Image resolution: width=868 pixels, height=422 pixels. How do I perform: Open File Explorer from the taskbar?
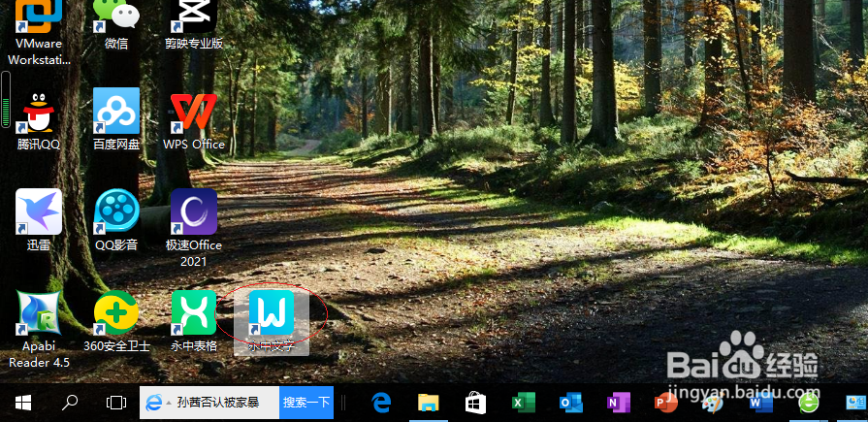click(x=428, y=403)
